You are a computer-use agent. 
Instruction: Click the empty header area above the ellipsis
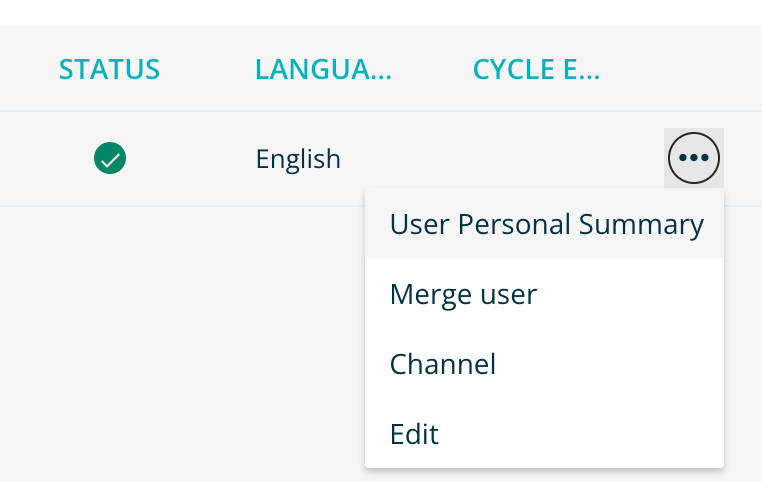click(693, 70)
